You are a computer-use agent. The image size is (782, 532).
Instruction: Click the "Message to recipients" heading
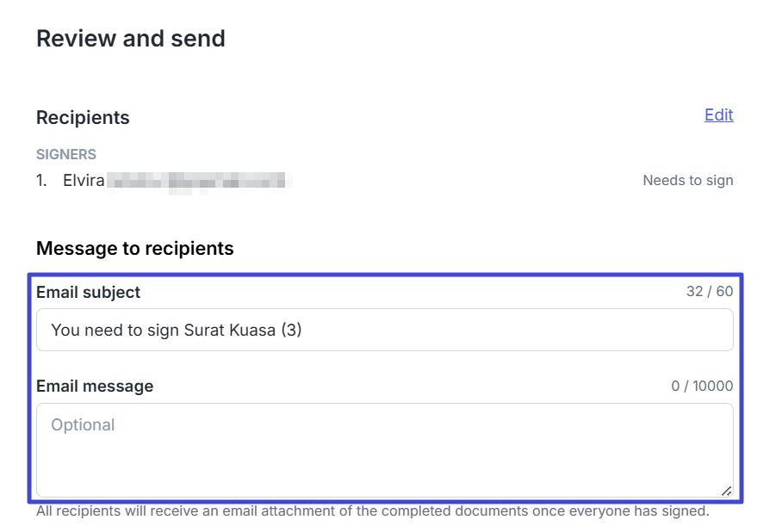[135, 249]
